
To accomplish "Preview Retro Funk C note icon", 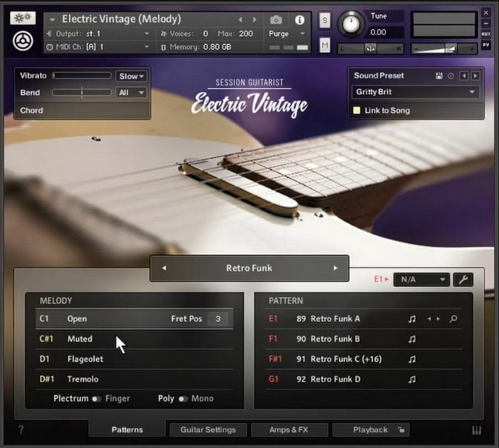I will tap(411, 359).
